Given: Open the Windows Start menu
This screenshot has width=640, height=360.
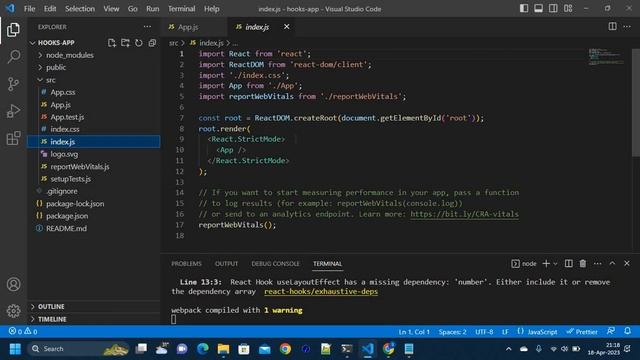Looking at the screenshot, I should [15, 349].
